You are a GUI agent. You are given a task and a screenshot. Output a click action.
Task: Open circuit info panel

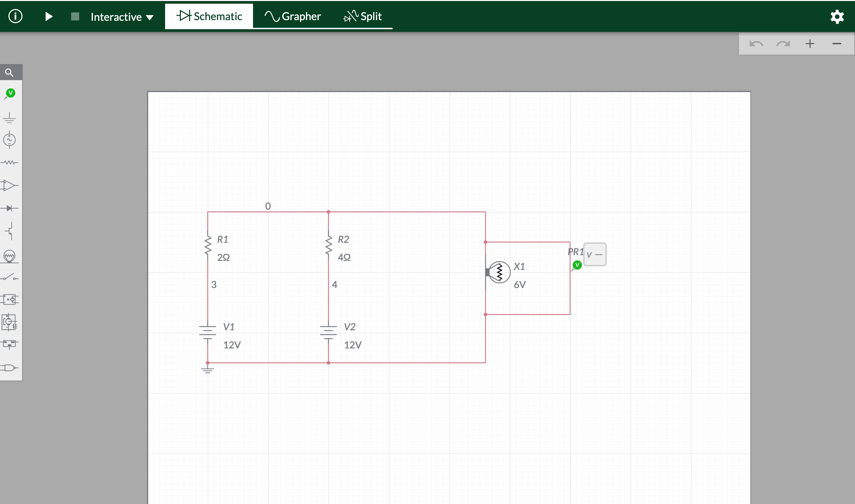(x=15, y=16)
